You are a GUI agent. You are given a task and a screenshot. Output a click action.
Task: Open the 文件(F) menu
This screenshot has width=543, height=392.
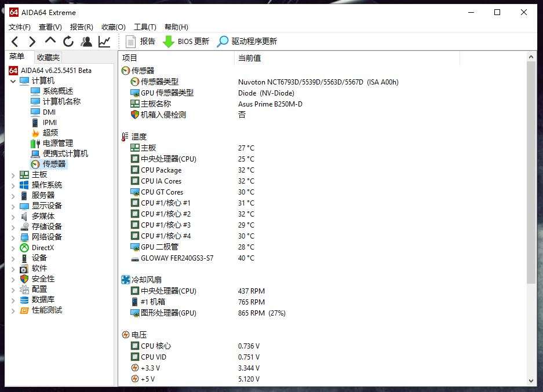point(19,27)
